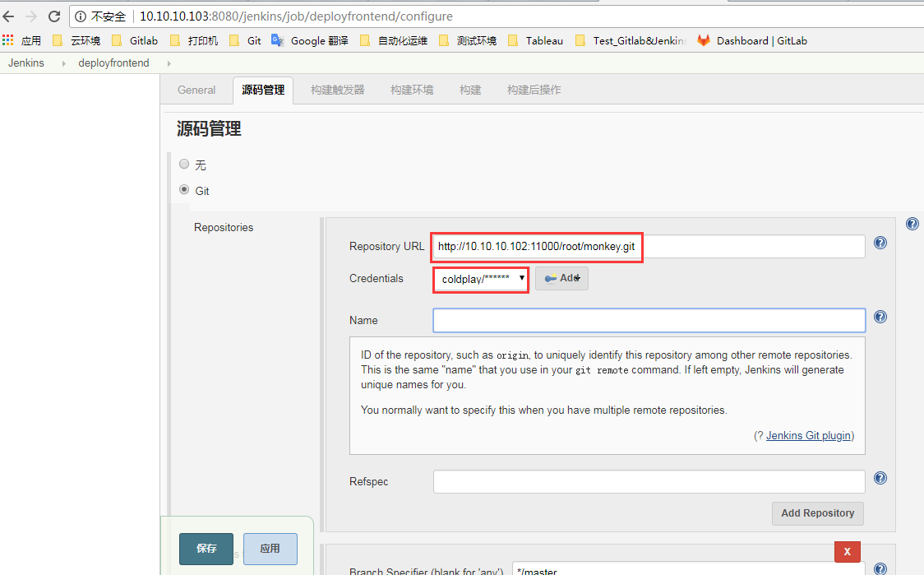Open the 自动化运维 bookmark folder
Viewport: 924px width, 575px height.
394,40
